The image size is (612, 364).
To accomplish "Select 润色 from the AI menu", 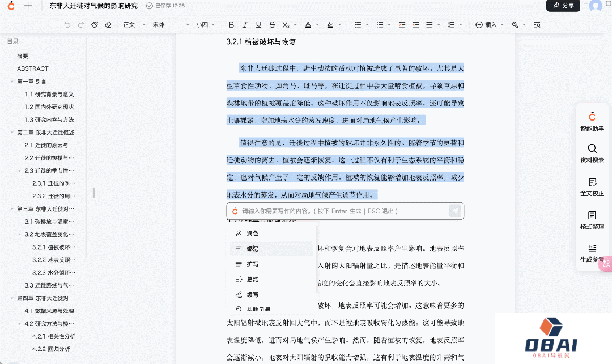I will click(x=252, y=233).
